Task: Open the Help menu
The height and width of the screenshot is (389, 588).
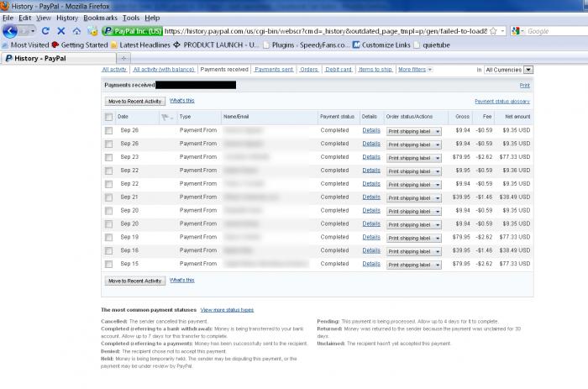Action: (152, 18)
